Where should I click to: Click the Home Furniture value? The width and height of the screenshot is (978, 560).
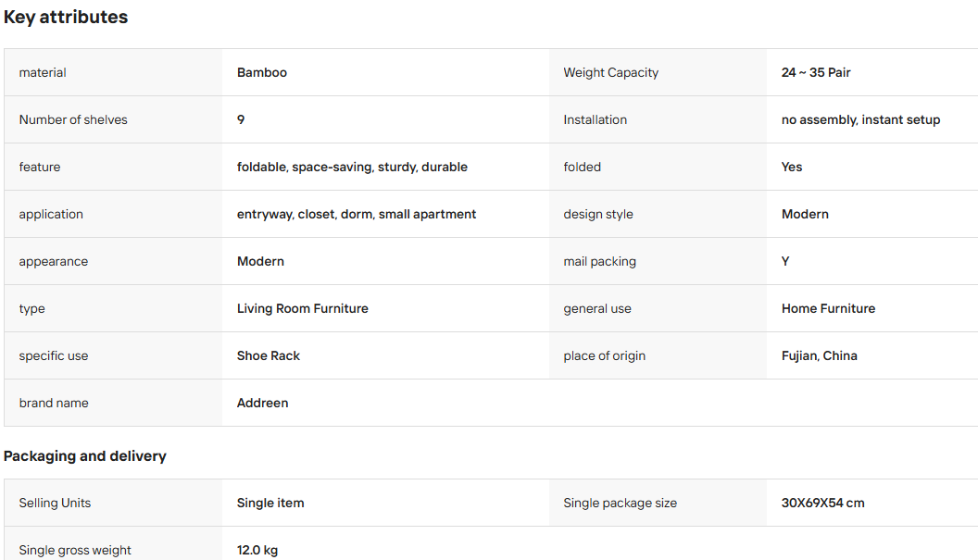828,308
